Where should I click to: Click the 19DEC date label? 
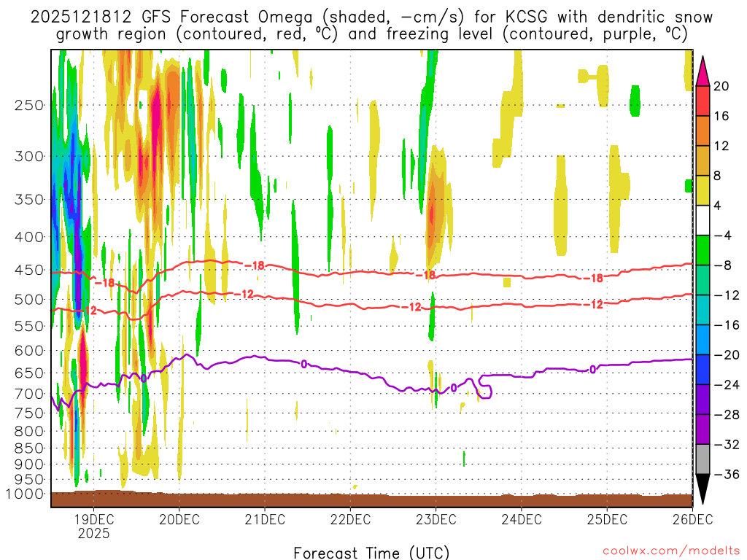tap(93, 519)
